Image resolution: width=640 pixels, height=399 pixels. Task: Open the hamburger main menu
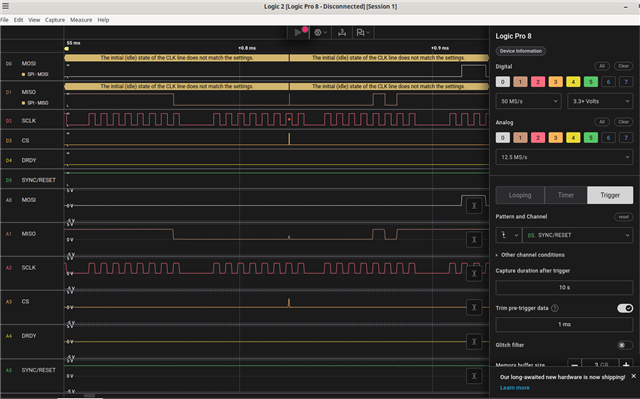pyautogui.click(x=6, y=6)
